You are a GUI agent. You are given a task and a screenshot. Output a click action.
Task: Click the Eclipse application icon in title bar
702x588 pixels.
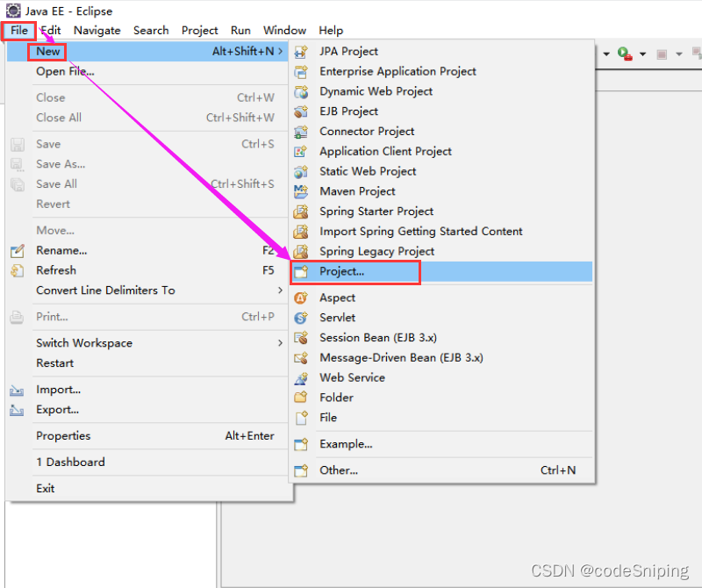[x=13, y=11]
